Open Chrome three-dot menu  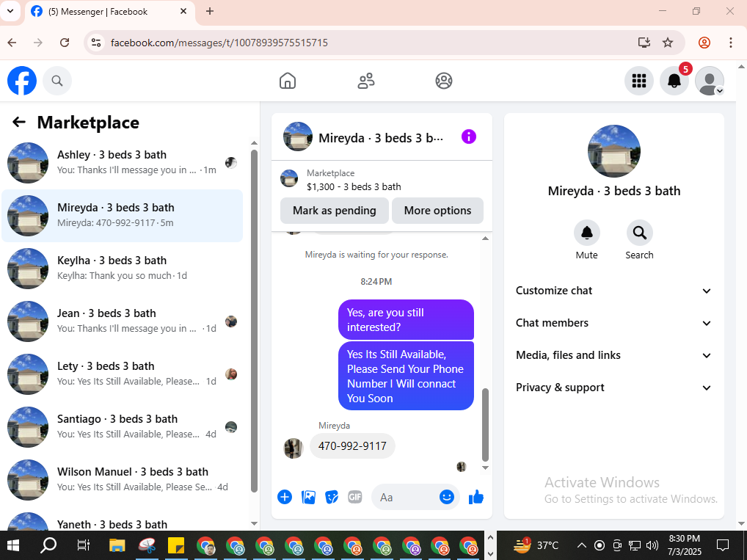[730, 43]
